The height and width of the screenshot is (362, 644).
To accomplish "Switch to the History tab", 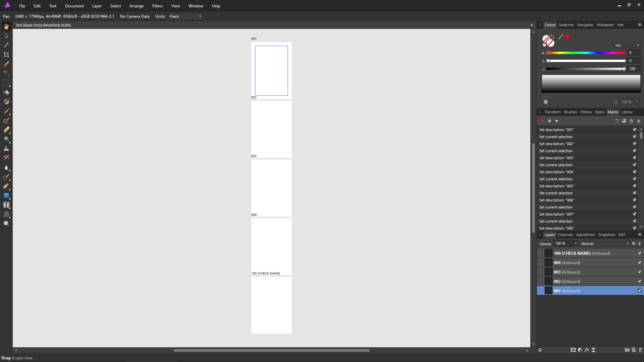I will click(x=586, y=112).
